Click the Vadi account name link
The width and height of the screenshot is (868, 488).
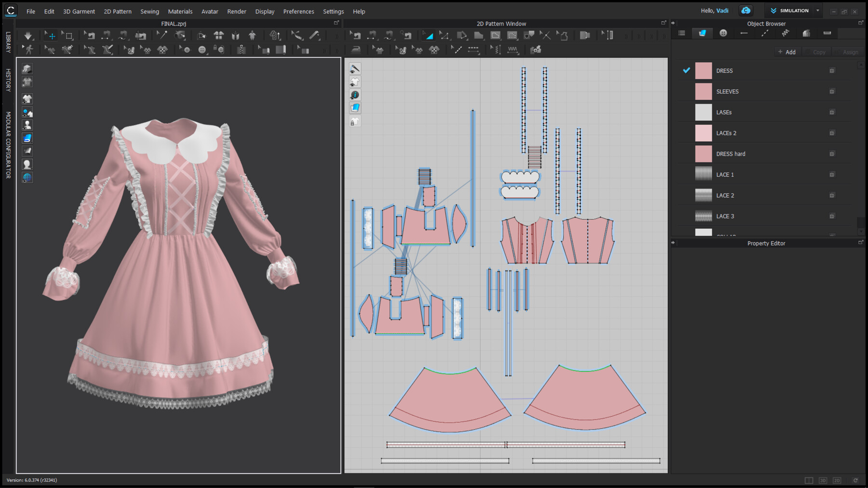pyautogui.click(x=722, y=11)
